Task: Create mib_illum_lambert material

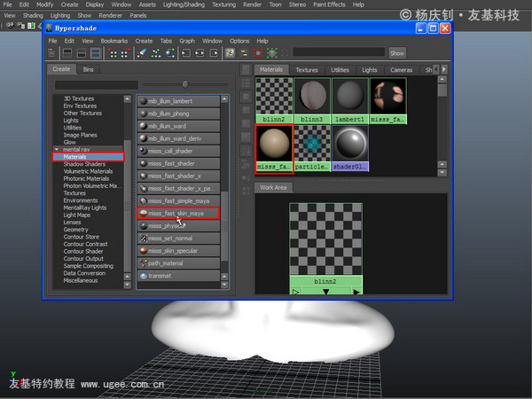Action: pos(178,101)
